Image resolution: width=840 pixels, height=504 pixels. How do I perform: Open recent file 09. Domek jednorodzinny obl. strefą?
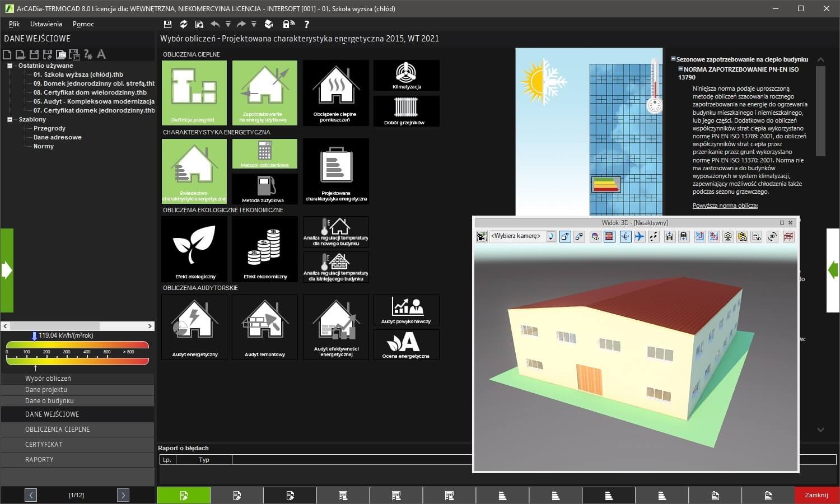pos(94,83)
